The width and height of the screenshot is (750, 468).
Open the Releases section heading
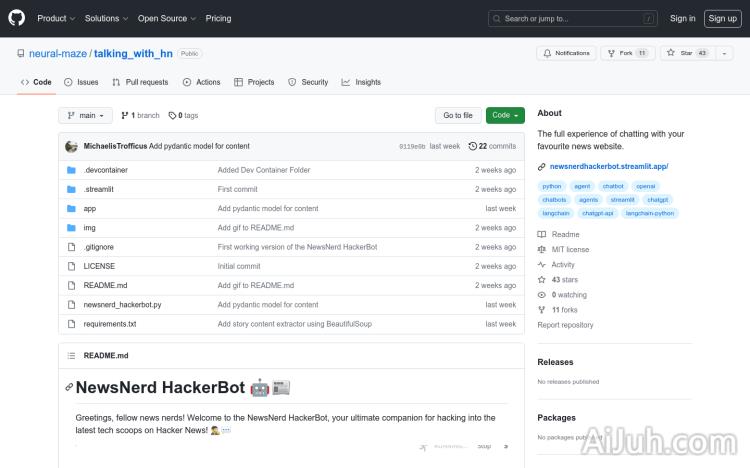555,362
